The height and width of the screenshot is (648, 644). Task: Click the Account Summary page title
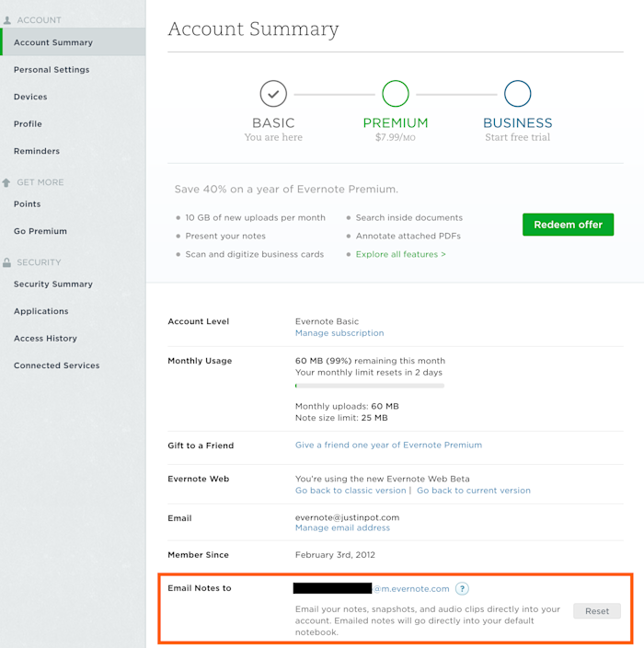(x=253, y=29)
